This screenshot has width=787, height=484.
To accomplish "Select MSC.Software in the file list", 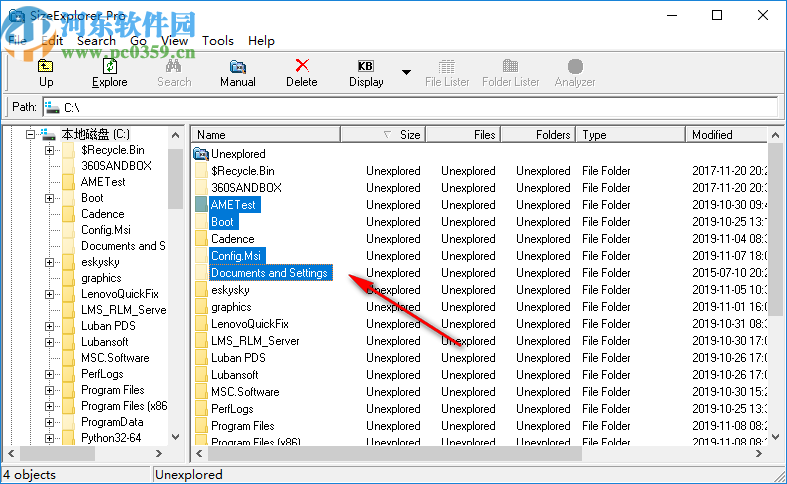I will tap(245, 392).
